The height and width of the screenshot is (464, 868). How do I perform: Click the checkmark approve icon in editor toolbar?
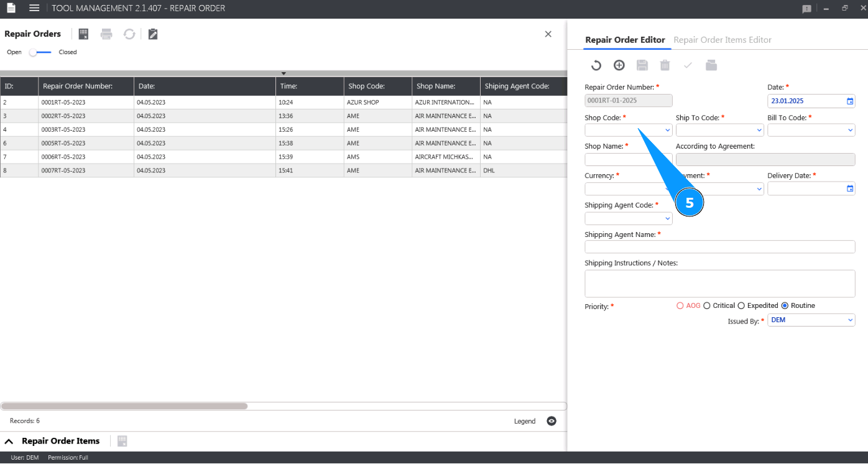coord(688,65)
